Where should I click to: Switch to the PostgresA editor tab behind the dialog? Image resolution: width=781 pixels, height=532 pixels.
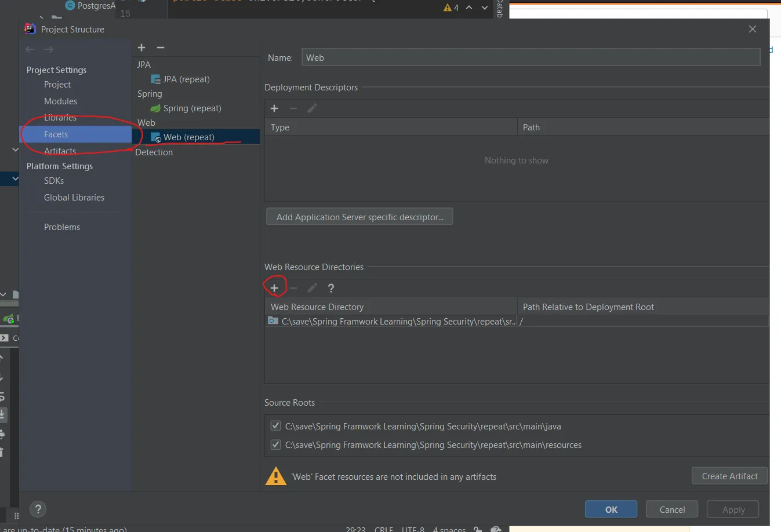pos(90,6)
